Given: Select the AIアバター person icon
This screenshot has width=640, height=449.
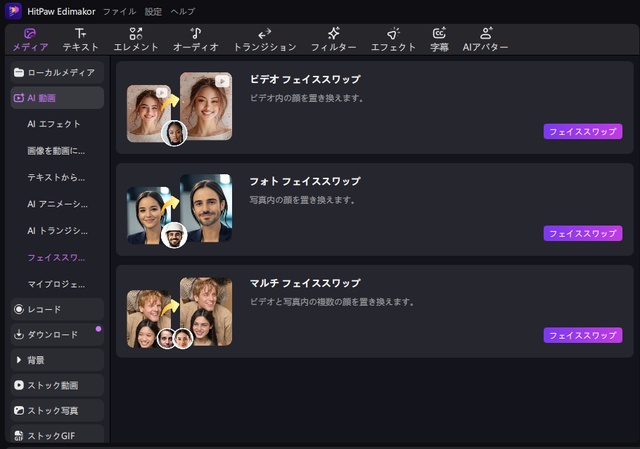Looking at the screenshot, I should pyautogui.click(x=485, y=33).
